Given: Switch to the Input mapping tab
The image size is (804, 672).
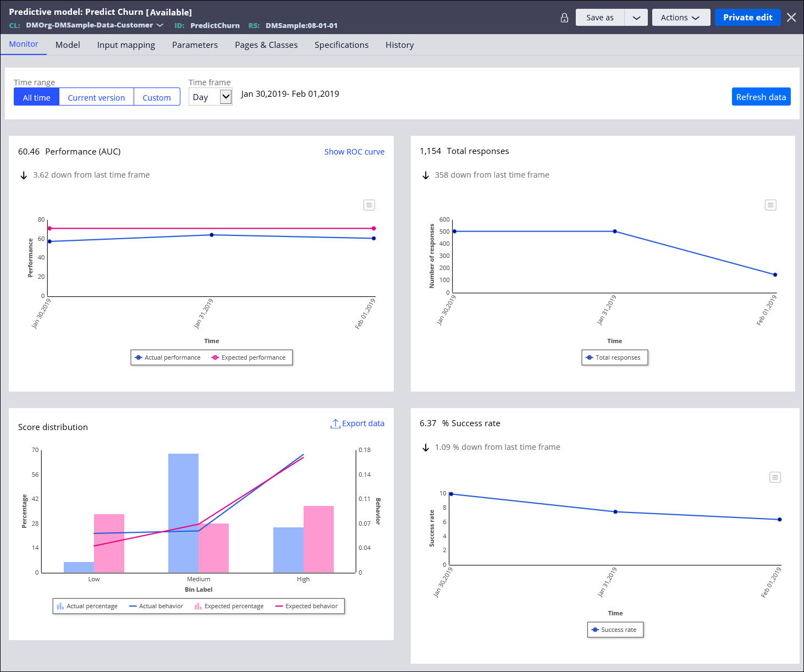Looking at the screenshot, I should point(126,45).
